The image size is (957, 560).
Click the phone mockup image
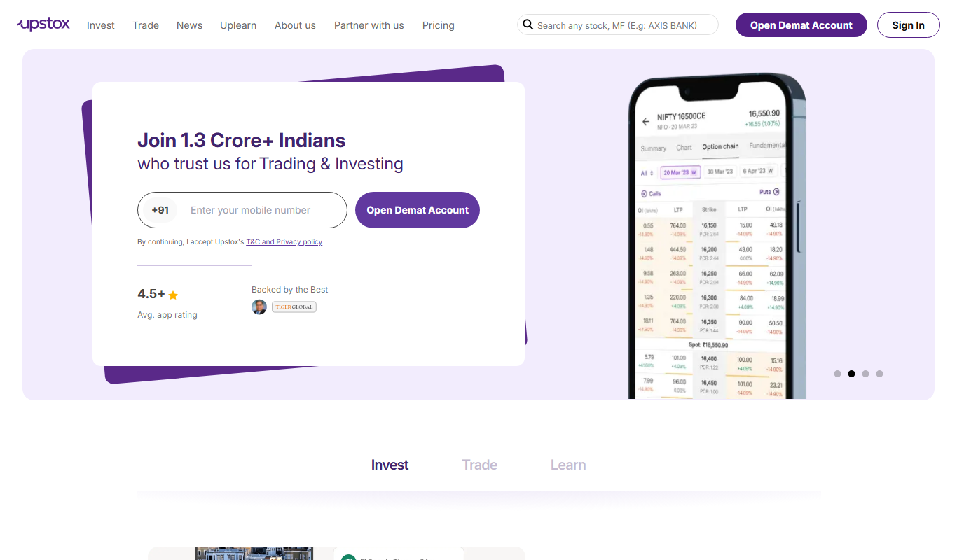[717, 236]
